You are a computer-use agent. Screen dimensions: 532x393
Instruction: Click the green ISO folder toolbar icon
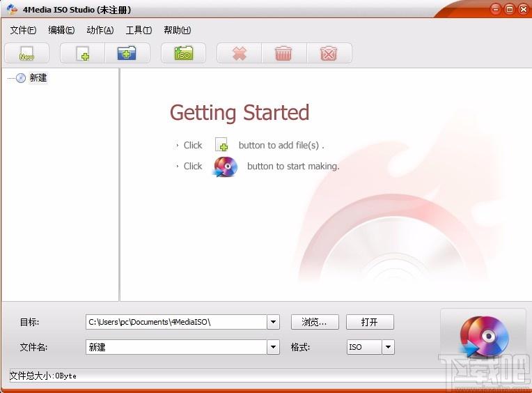click(184, 53)
